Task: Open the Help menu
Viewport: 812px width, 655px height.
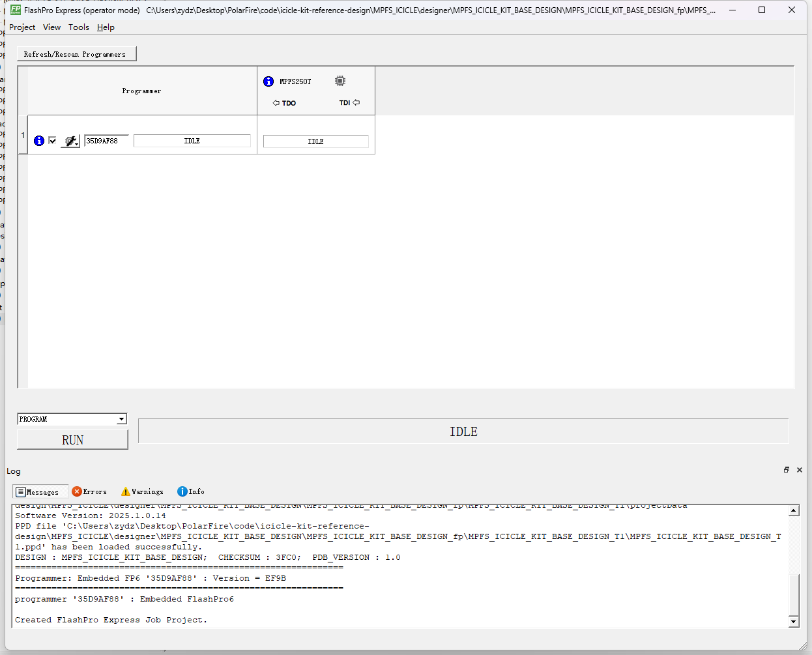Action: pos(106,27)
